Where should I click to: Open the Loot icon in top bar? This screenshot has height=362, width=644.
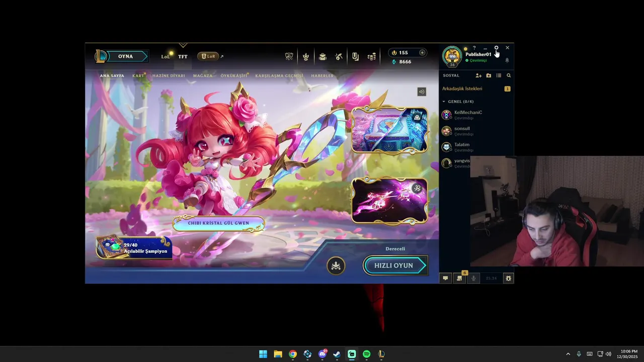coord(355,57)
